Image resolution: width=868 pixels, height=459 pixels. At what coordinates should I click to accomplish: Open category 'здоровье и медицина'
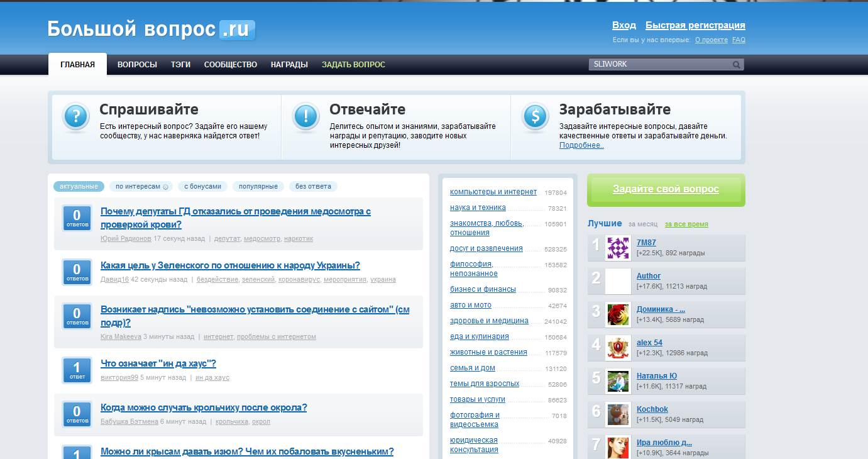(489, 321)
